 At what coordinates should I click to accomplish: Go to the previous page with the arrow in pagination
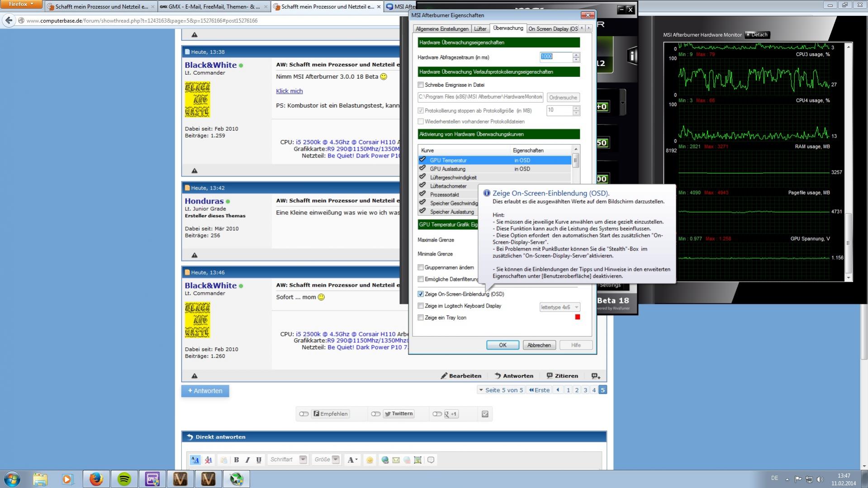558,390
